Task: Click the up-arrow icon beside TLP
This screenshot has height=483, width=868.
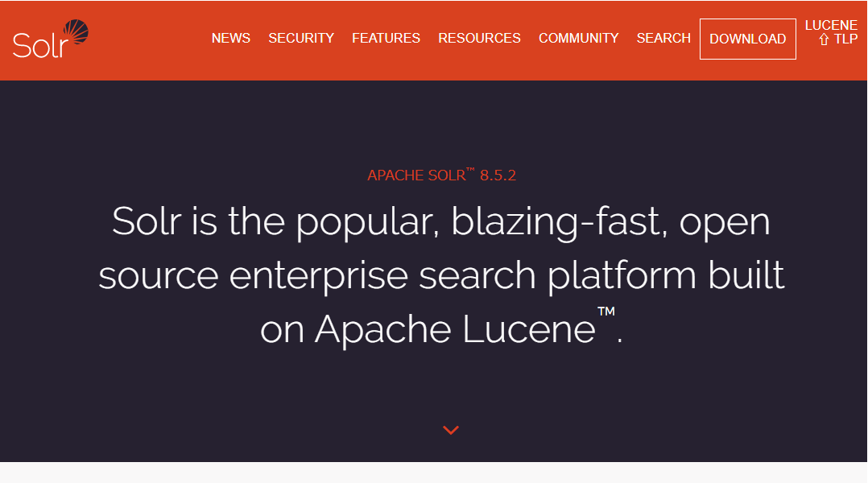Action: (824, 39)
